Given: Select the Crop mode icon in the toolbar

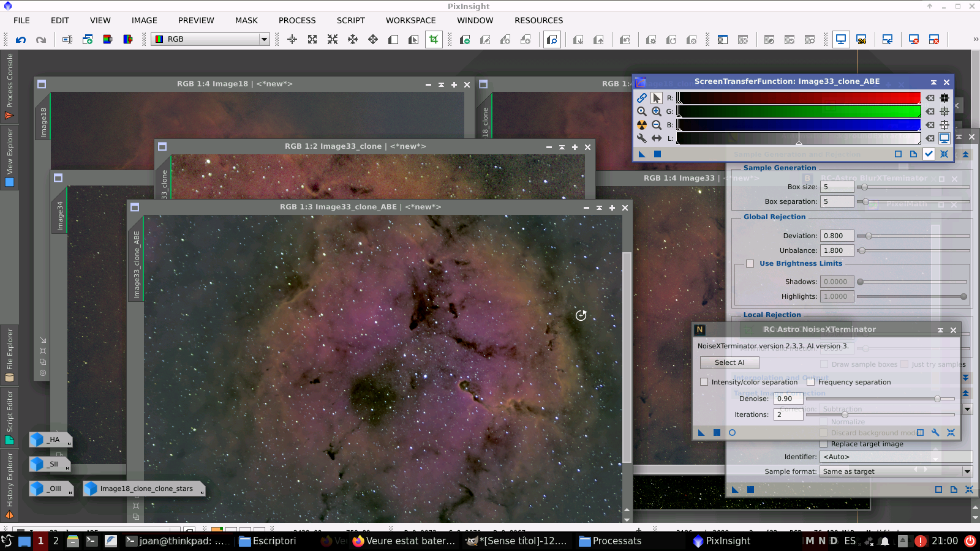Looking at the screenshot, I should [434, 39].
